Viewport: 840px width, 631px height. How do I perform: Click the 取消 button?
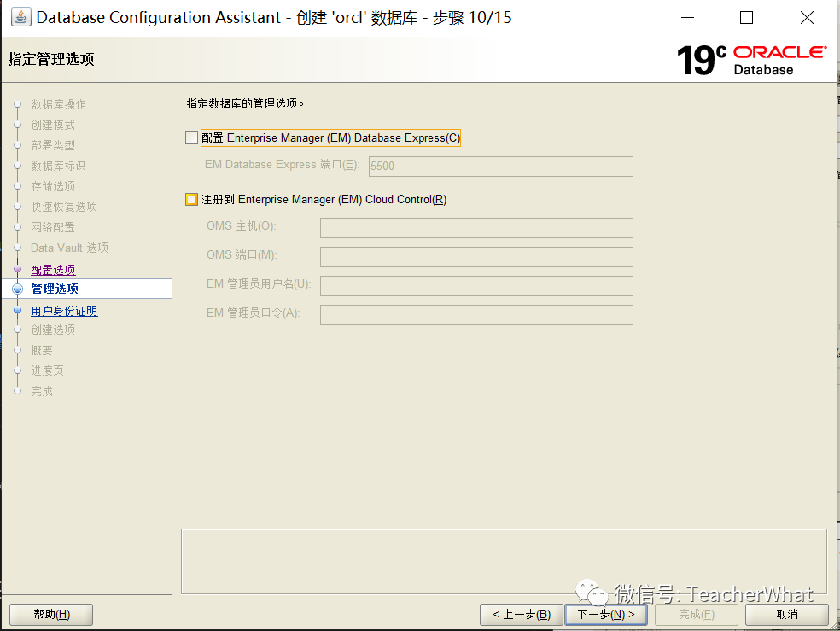(x=786, y=614)
